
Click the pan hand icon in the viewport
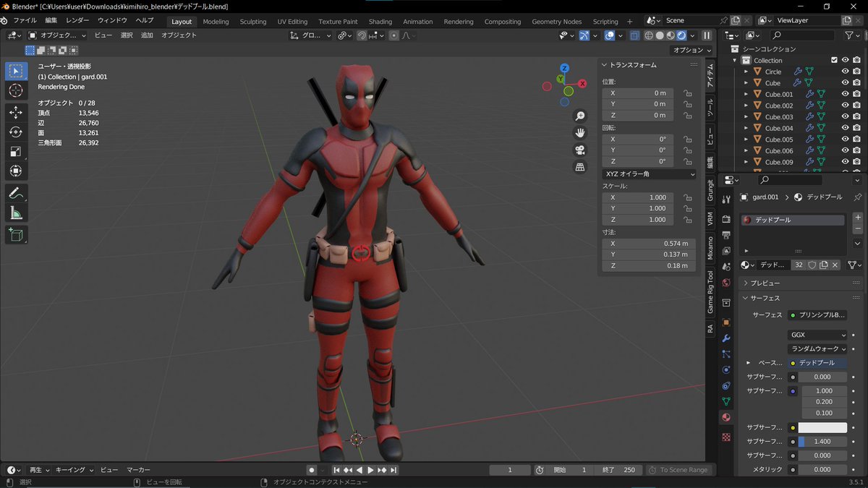[x=579, y=133]
